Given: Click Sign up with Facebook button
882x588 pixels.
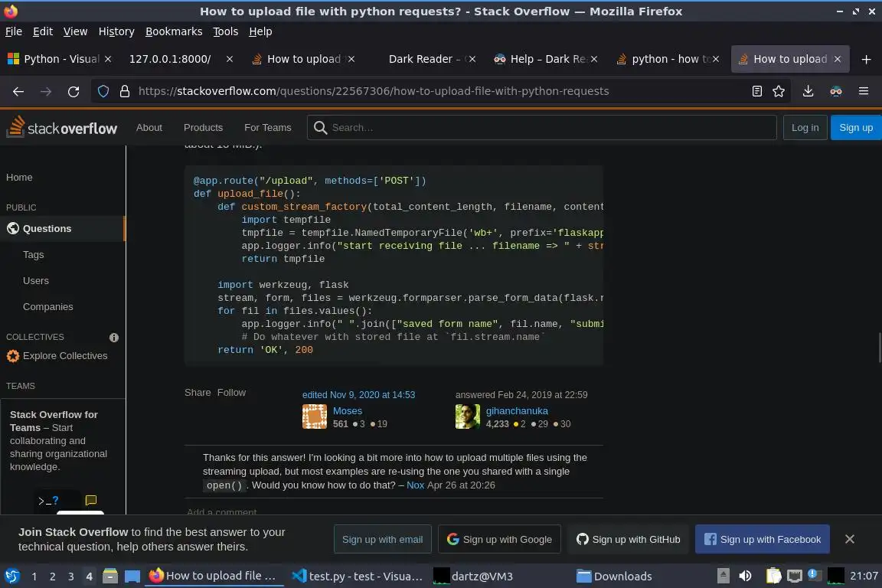Looking at the screenshot, I should coord(763,539).
